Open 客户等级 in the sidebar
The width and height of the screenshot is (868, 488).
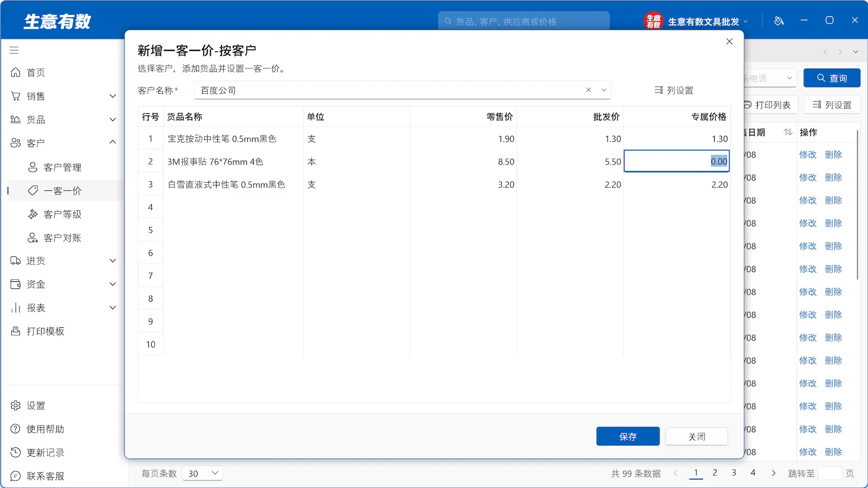(62, 214)
